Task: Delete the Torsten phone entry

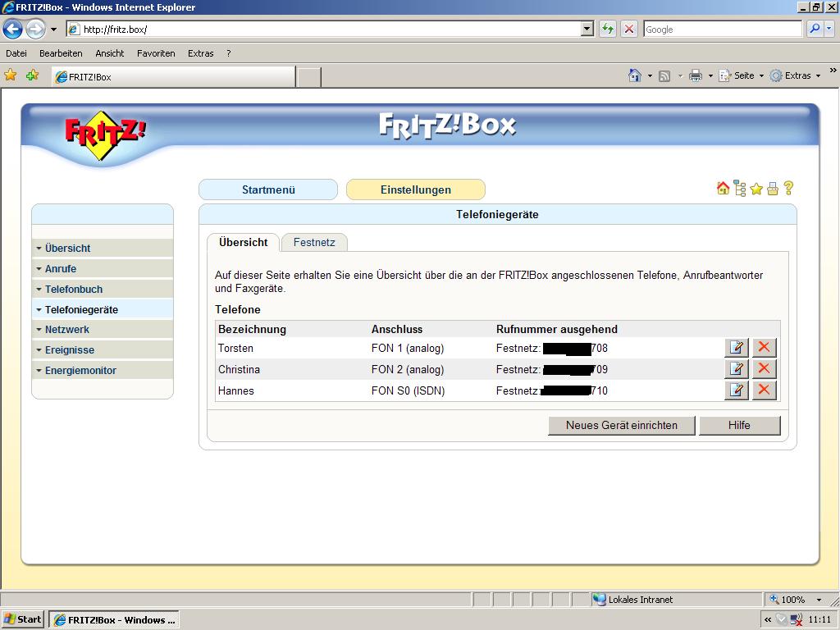Action: [765, 348]
